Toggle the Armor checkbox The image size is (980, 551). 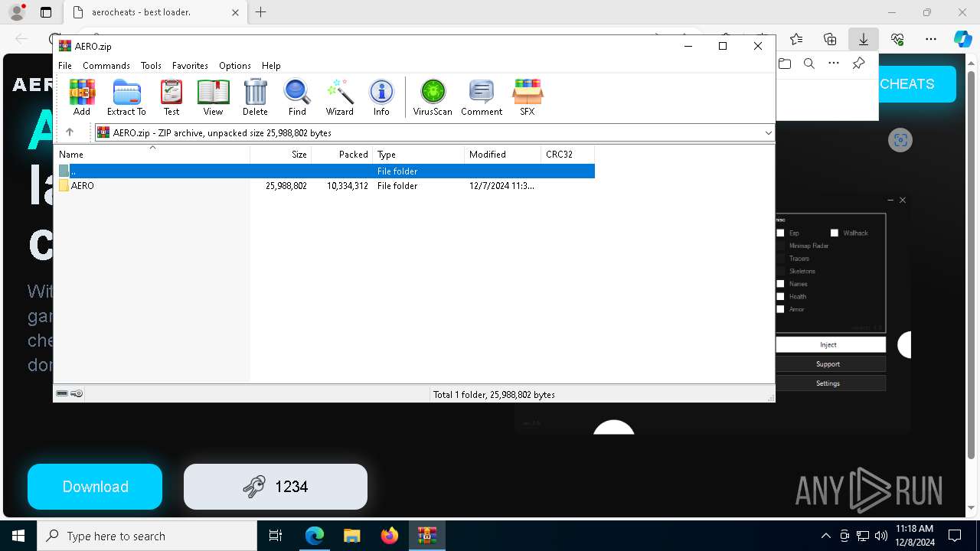pyautogui.click(x=780, y=309)
